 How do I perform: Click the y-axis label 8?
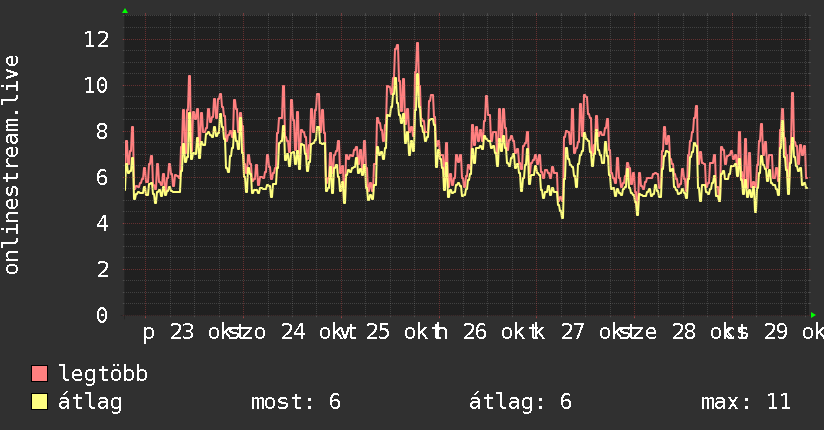pyautogui.click(x=102, y=131)
